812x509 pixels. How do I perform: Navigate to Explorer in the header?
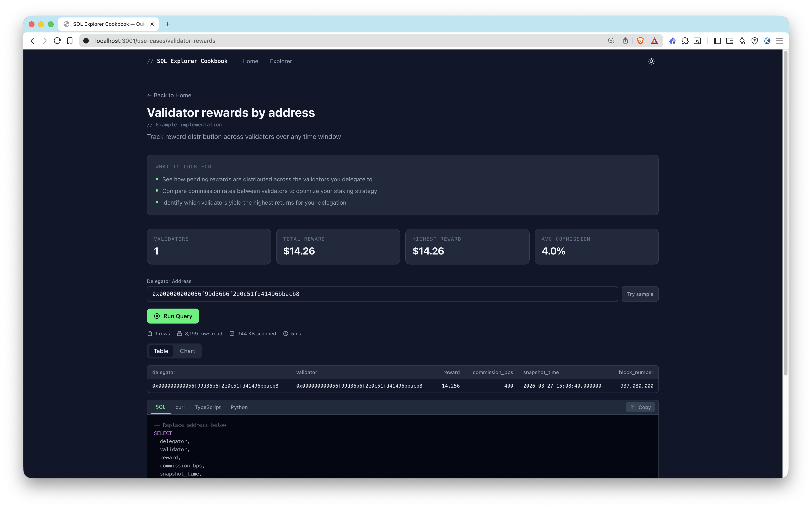click(x=281, y=61)
